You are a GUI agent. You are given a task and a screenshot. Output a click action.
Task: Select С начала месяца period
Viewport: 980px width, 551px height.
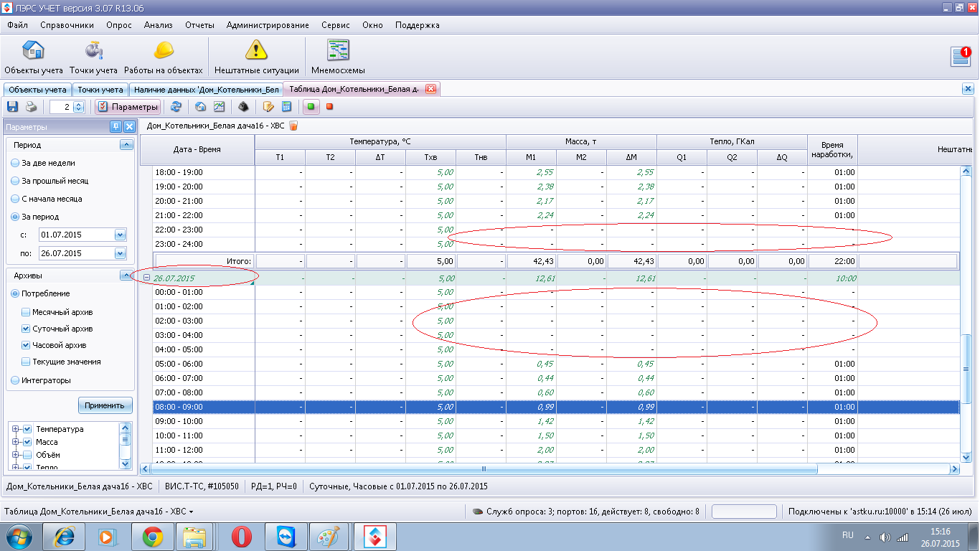click(46, 199)
